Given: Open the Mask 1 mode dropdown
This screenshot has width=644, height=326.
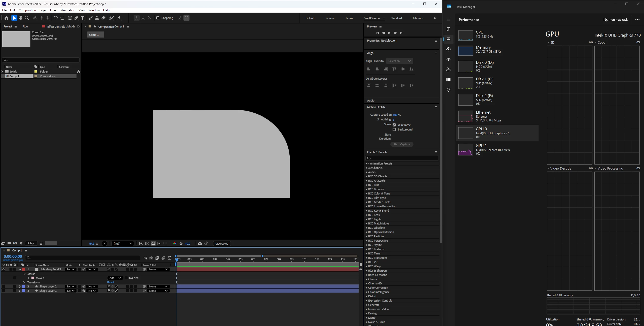Looking at the screenshot, I should coord(115,278).
